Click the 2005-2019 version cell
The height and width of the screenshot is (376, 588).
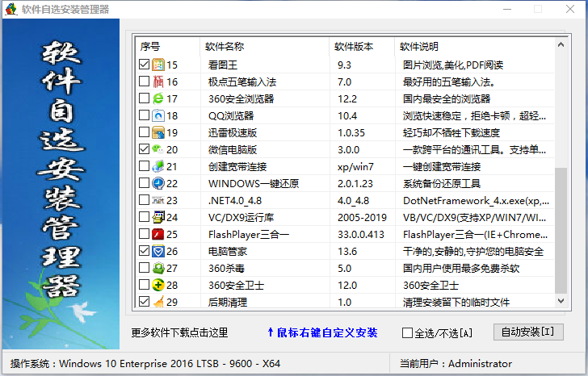point(362,217)
